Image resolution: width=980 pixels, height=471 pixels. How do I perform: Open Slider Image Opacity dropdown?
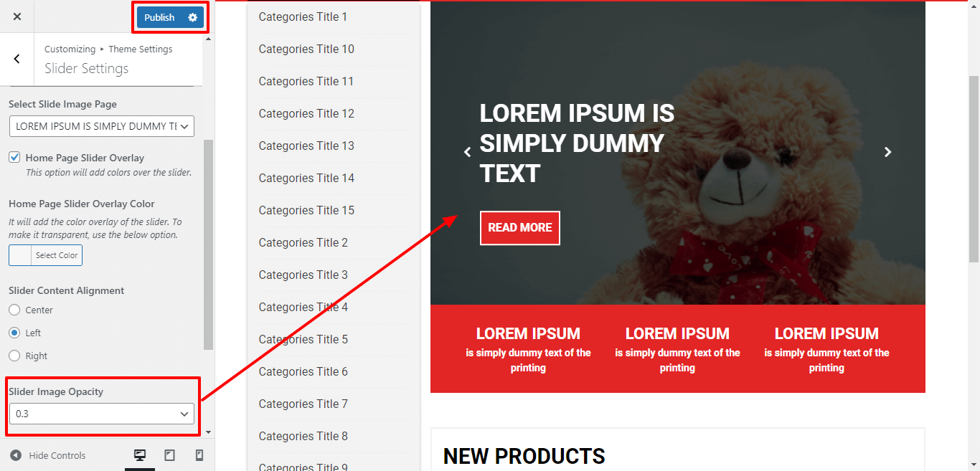[x=102, y=414]
